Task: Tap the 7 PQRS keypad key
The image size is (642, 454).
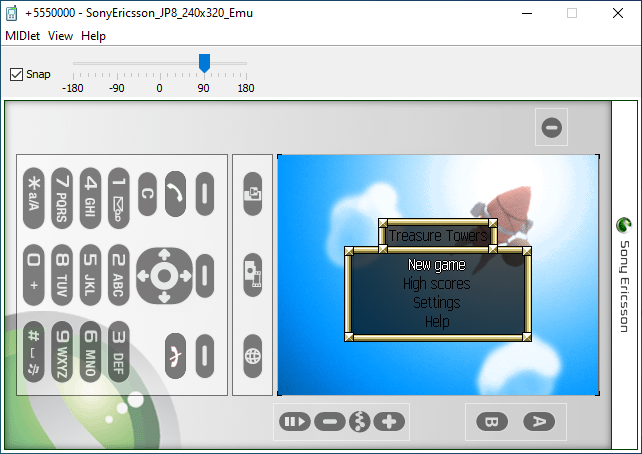Action: click(62, 198)
